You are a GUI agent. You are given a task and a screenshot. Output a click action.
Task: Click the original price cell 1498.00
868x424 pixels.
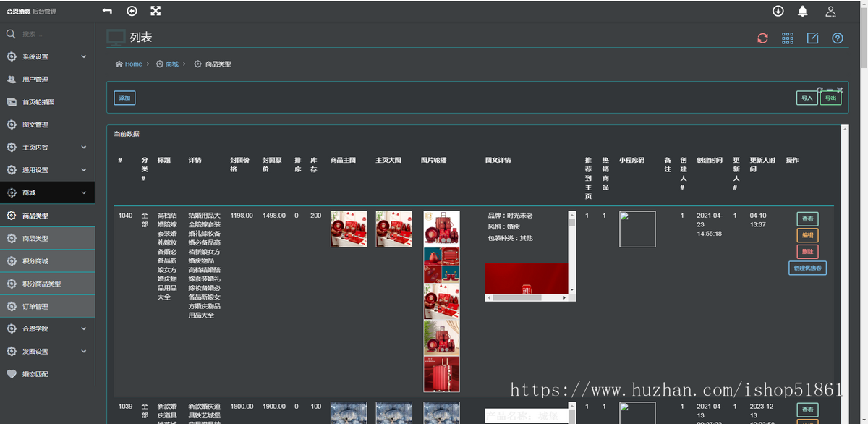click(x=274, y=216)
